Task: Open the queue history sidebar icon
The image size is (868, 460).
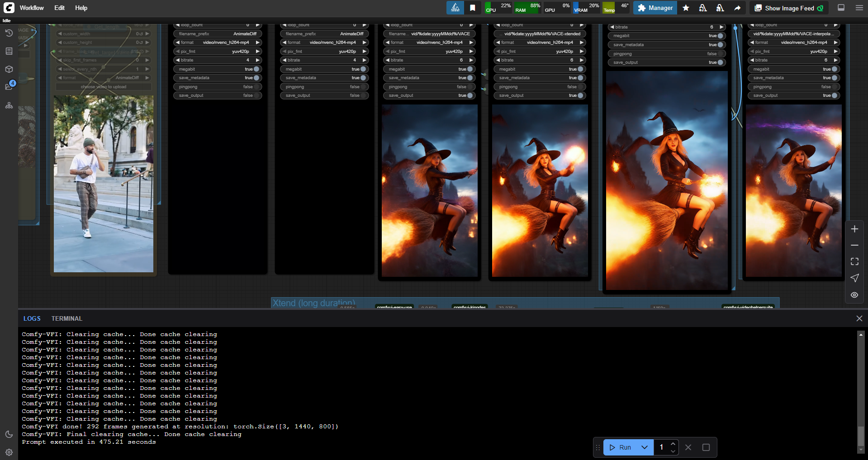Action: [x=9, y=33]
